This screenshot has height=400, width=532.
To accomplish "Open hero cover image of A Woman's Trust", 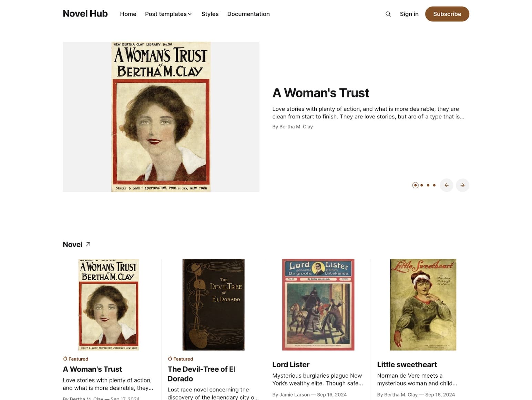I will pyautogui.click(x=161, y=117).
